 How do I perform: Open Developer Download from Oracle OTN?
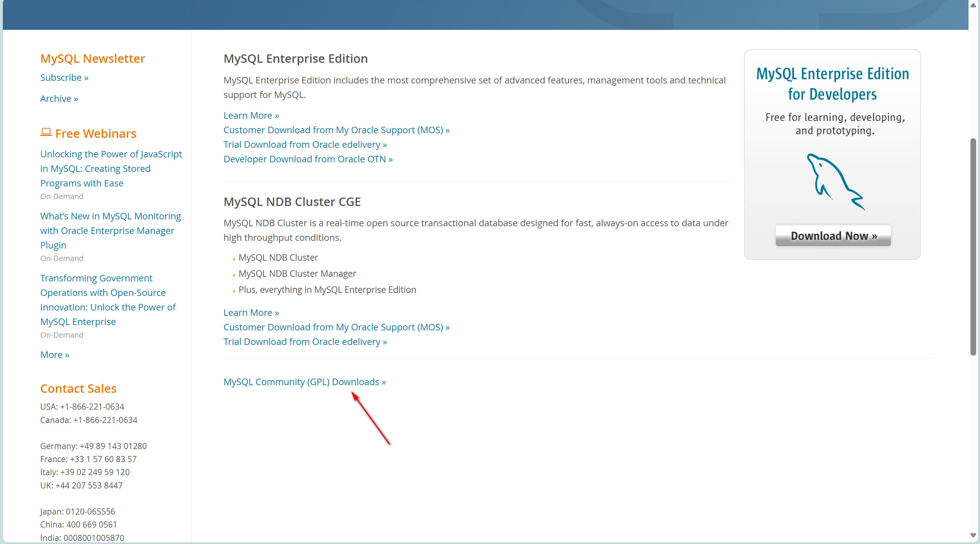[x=308, y=159]
